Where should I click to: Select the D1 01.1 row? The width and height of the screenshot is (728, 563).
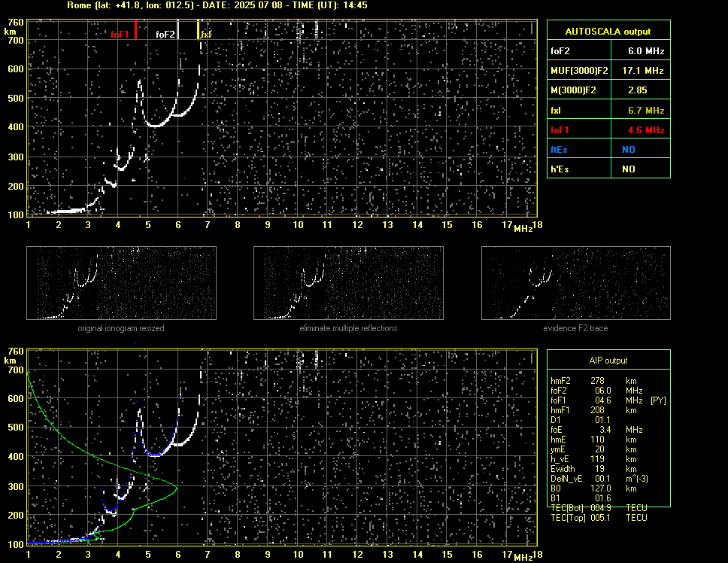point(581,420)
